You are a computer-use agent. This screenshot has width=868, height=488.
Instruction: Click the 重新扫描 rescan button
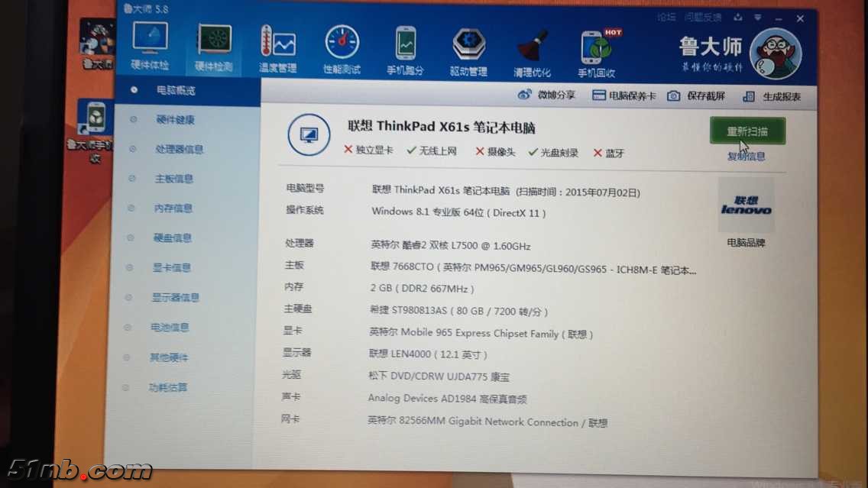[x=747, y=131]
